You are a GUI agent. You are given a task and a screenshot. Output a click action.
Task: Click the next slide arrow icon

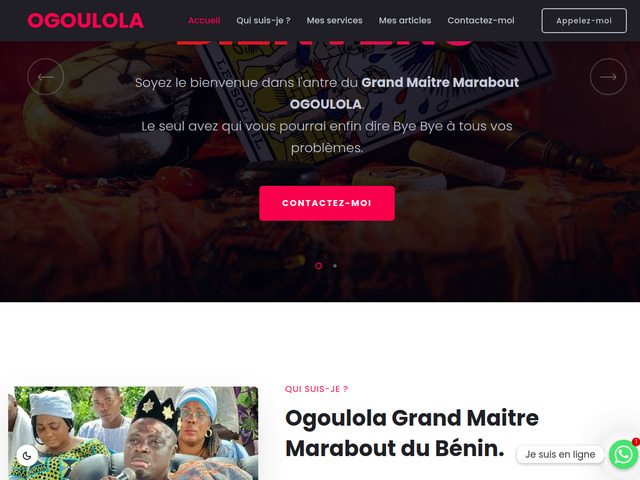[608, 77]
